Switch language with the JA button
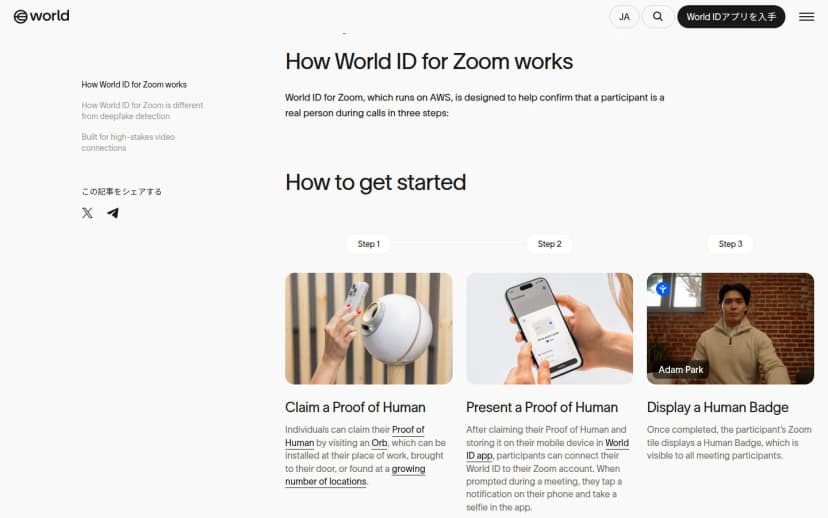The height and width of the screenshot is (518, 828). [x=624, y=16]
